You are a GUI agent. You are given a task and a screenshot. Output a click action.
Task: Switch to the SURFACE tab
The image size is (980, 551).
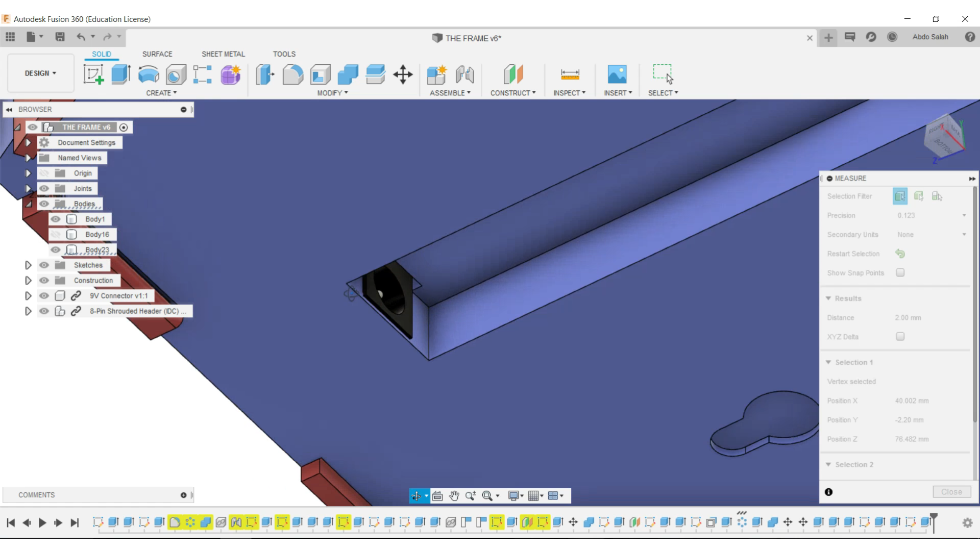click(157, 54)
